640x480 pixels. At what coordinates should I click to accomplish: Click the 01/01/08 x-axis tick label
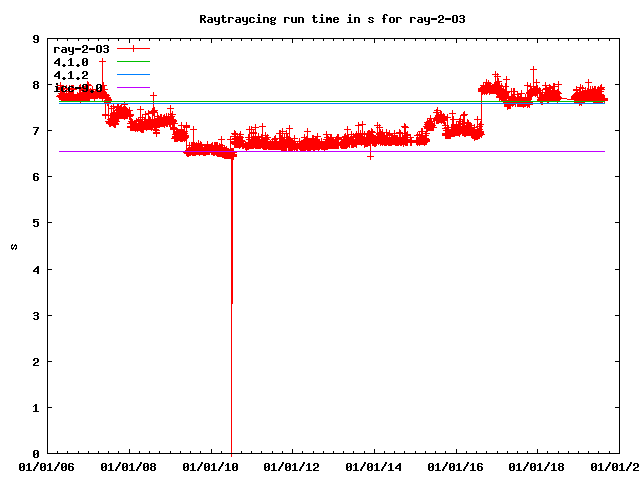[x=129, y=466]
